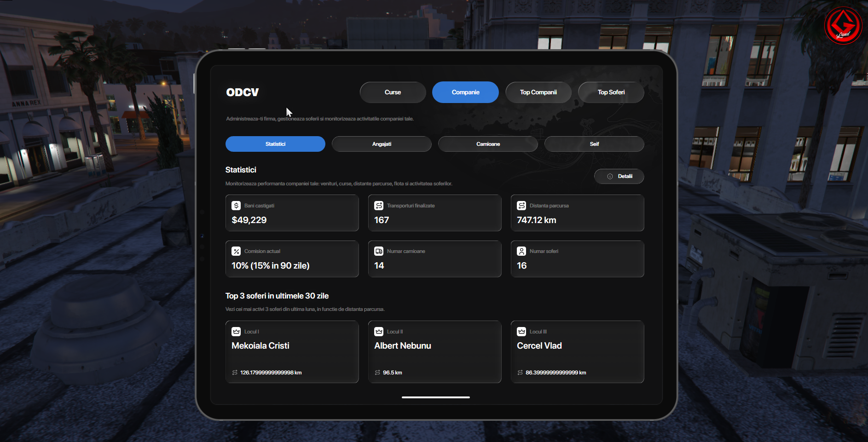This screenshot has height=442, width=868.
Task: Click the crown icon for Locul III
Action: pos(521,332)
